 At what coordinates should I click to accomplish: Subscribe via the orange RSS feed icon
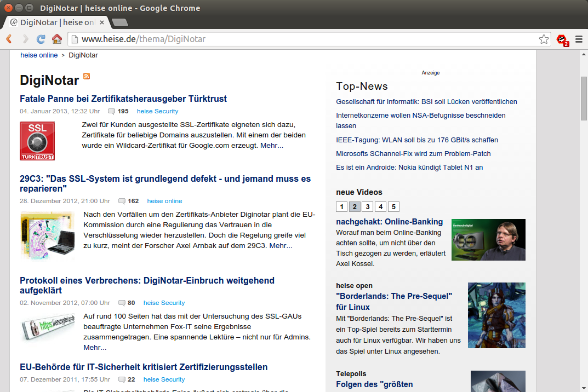pyautogui.click(x=87, y=76)
